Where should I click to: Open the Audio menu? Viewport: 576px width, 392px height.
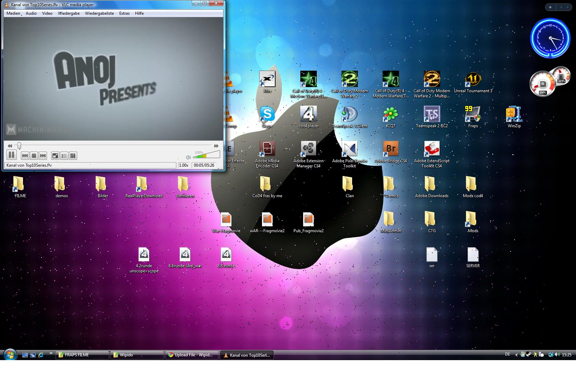click(31, 13)
